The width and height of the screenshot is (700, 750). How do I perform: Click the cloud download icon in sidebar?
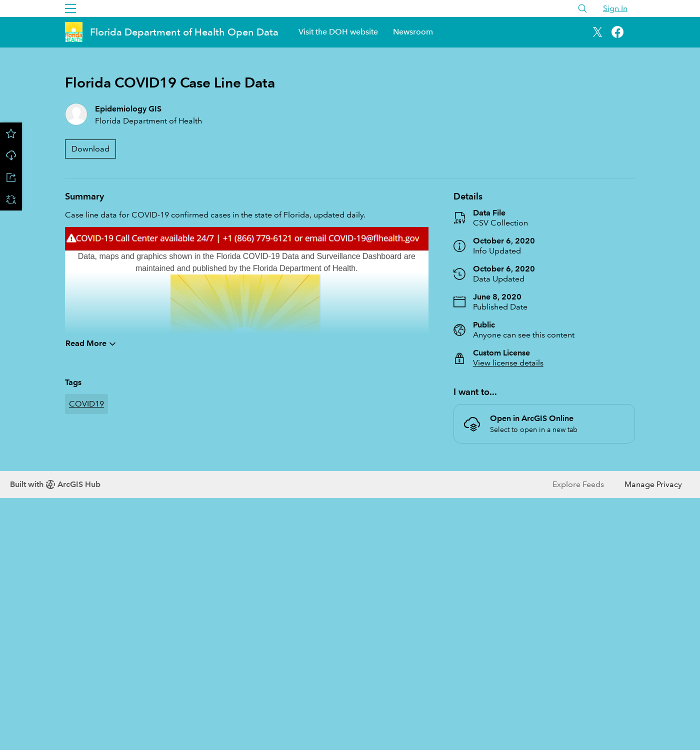11,155
